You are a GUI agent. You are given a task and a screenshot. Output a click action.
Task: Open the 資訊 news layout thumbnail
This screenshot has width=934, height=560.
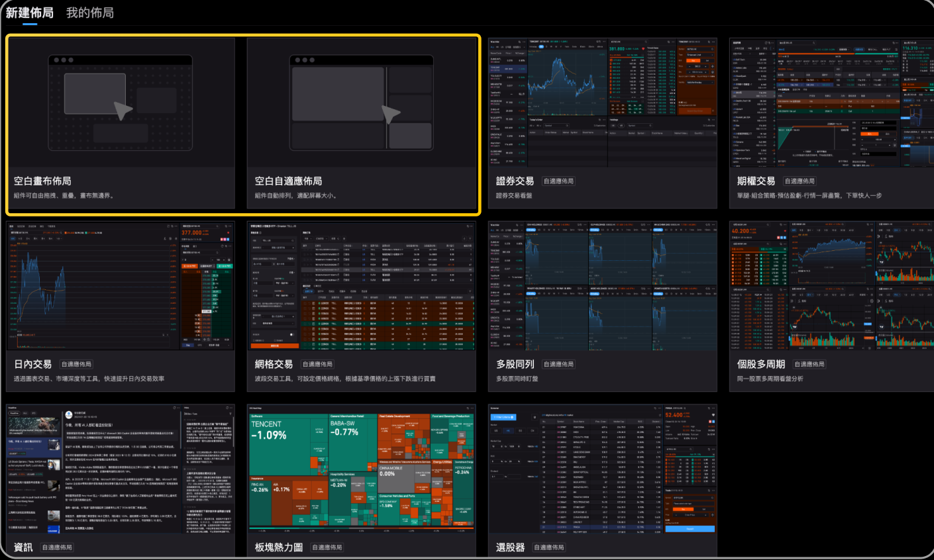click(x=120, y=469)
